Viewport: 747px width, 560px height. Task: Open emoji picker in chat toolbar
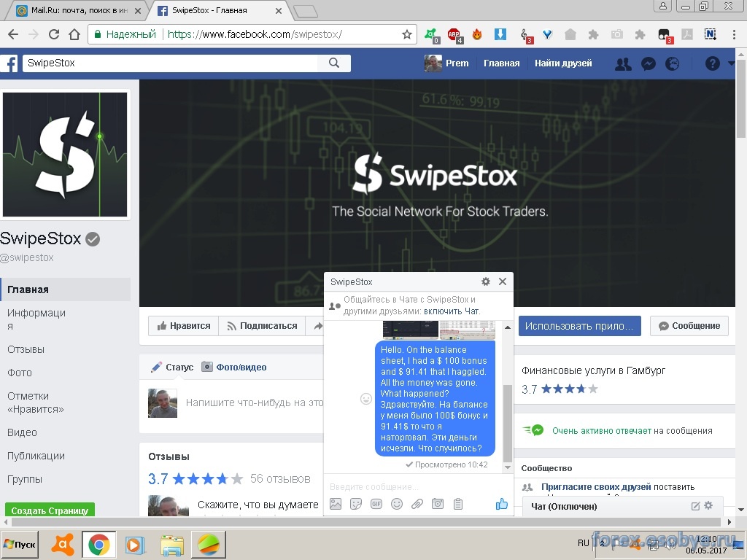(397, 504)
